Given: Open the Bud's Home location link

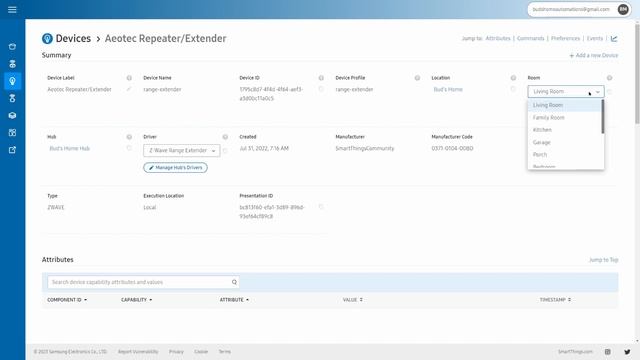Looking at the screenshot, I should 448,89.
